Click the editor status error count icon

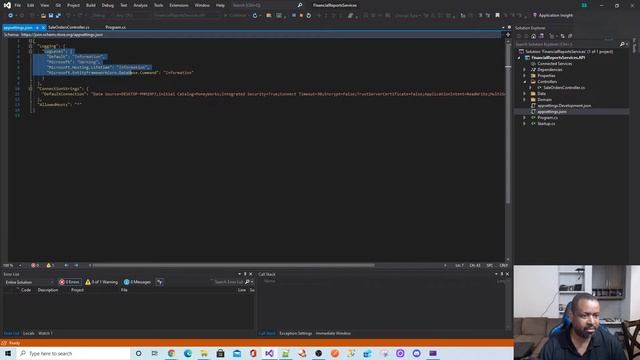tap(33, 265)
